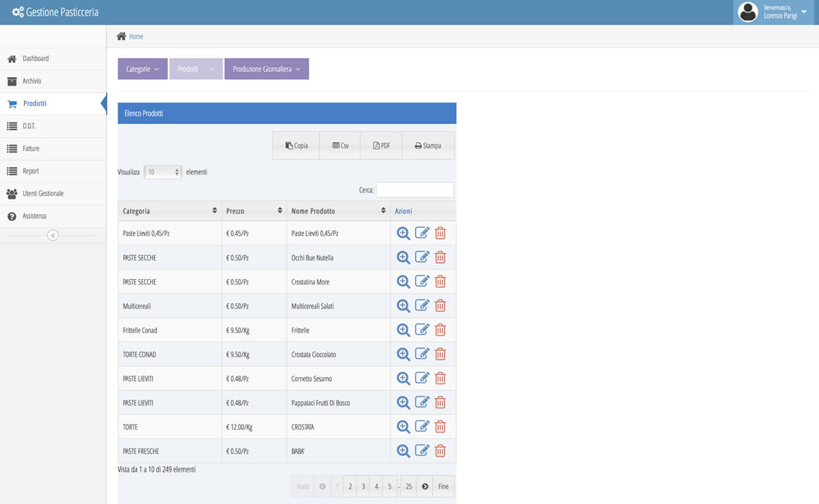Collapse the sidebar with double-arrow icon
The width and height of the screenshot is (819, 504).
(x=53, y=235)
